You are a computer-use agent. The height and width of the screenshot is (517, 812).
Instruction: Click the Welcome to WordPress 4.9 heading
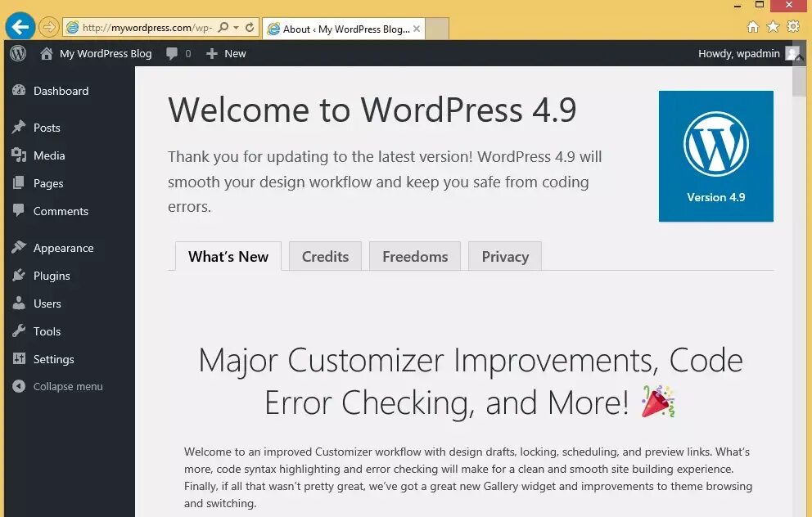coord(372,110)
